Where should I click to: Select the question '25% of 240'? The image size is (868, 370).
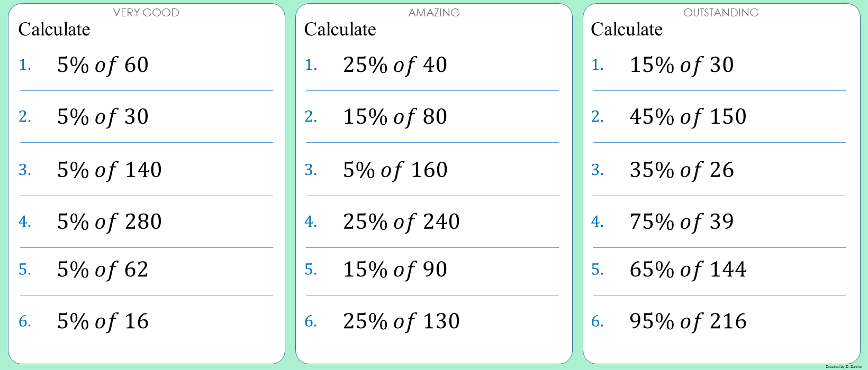click(x=401, y=222)
